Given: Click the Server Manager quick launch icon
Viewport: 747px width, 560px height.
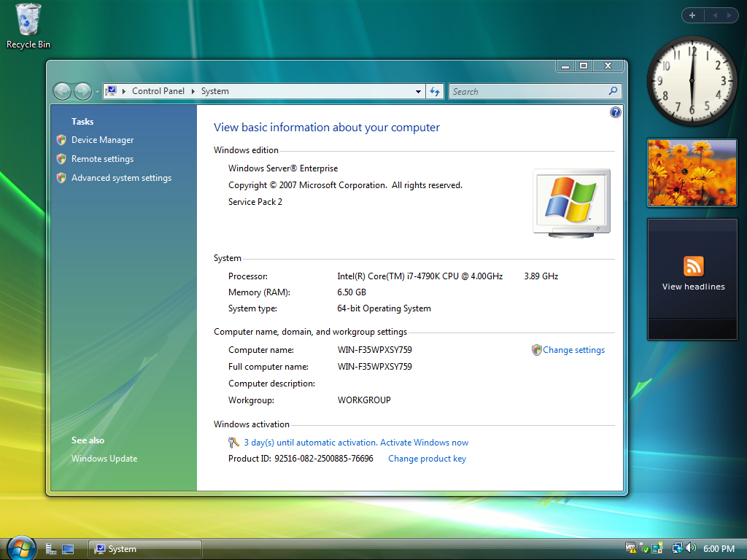Looking at the screenshot, I should 51,549.
